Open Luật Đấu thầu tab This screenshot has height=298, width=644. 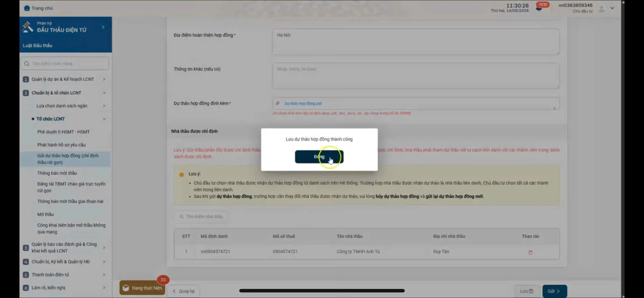click(38, 45)
